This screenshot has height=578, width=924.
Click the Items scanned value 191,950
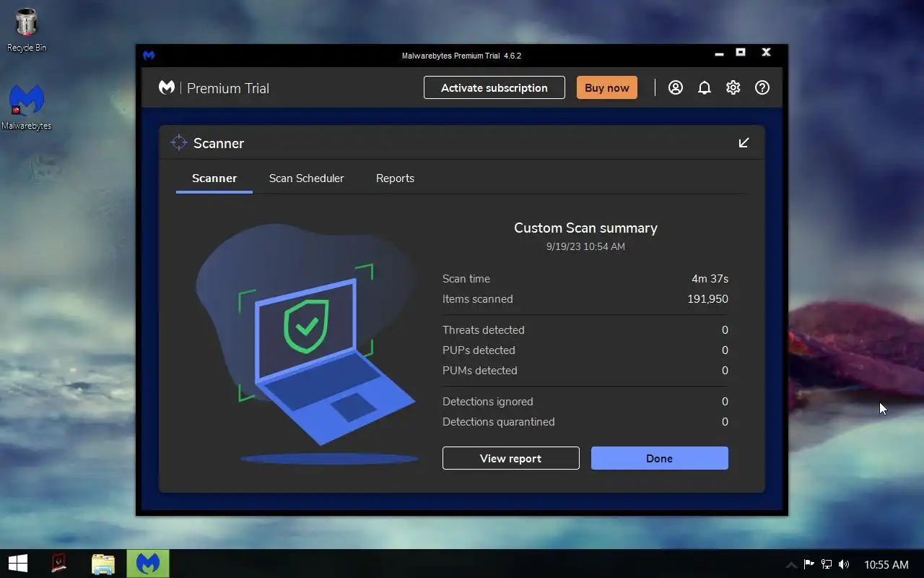click(707, 299)
